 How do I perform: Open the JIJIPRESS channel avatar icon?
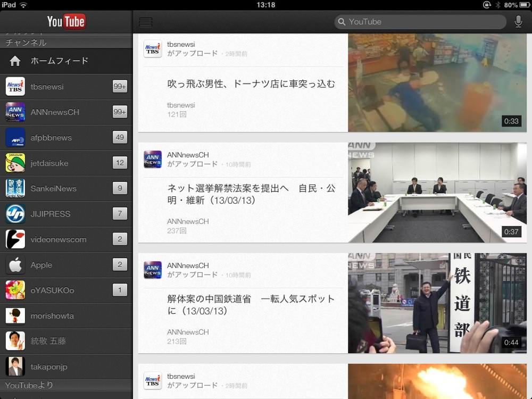tap(15, 214)
